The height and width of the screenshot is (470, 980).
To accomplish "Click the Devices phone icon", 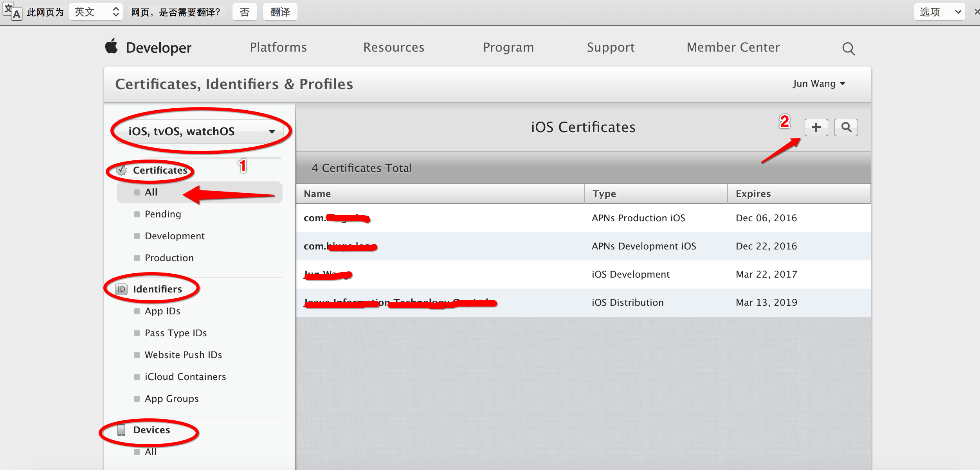I will [121, 430].
